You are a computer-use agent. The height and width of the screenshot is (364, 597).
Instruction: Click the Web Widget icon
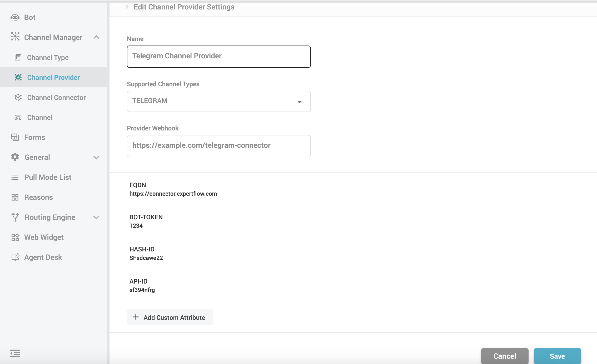tap(15, 237)
